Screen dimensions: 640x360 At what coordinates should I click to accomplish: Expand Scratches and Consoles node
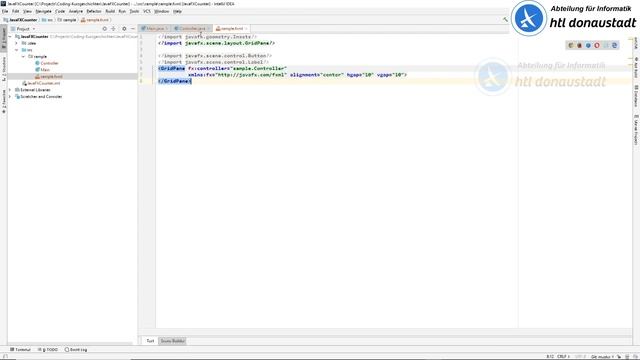[x=10, y=97]
